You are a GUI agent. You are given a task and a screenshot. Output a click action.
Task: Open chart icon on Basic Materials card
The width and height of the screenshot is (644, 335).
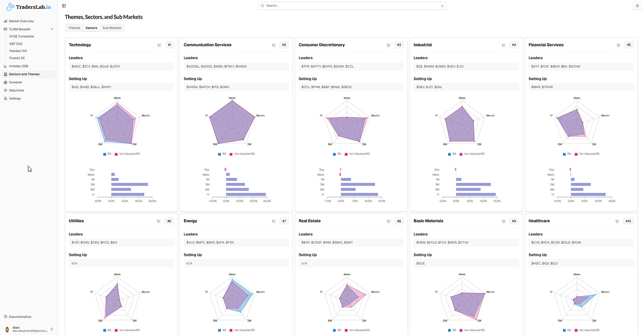[504, 221]
